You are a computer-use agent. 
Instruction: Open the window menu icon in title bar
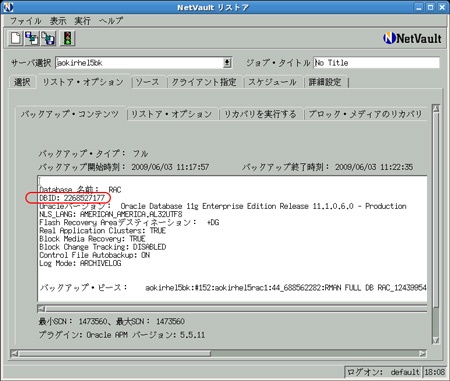8,7
